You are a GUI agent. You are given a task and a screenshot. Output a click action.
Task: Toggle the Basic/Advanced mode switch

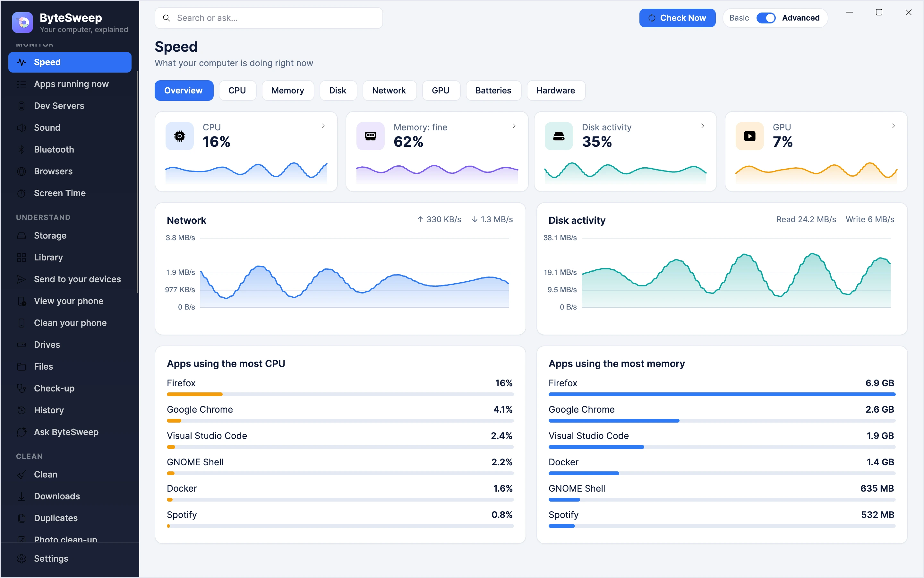click(x=766, y=18)
